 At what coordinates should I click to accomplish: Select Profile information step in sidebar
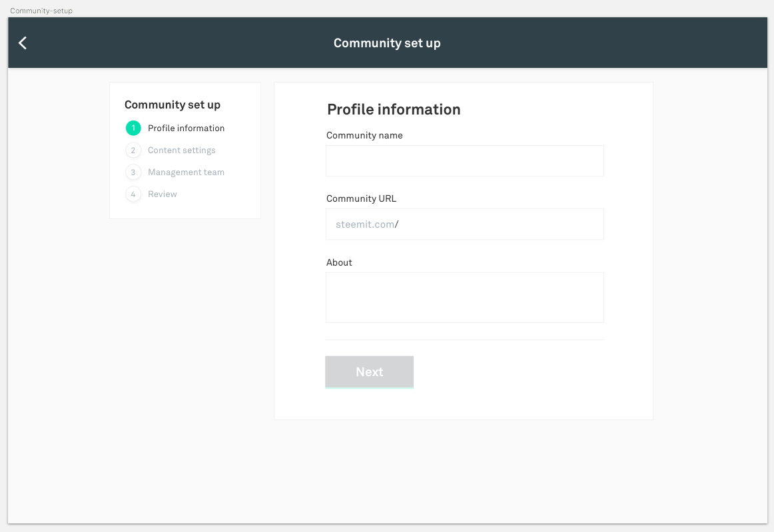click(x=186, y=128)
